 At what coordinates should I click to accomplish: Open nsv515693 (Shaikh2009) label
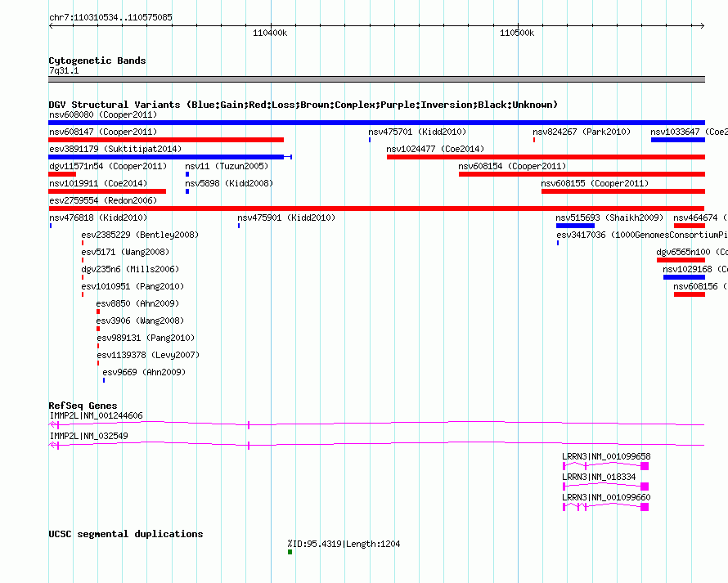pos(609,218)
